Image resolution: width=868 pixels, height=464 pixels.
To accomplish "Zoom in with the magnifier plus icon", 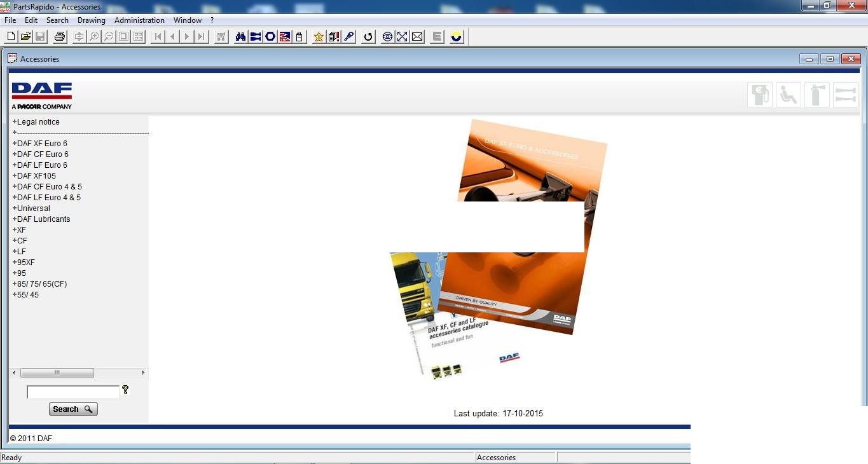I will click(94, 37).
